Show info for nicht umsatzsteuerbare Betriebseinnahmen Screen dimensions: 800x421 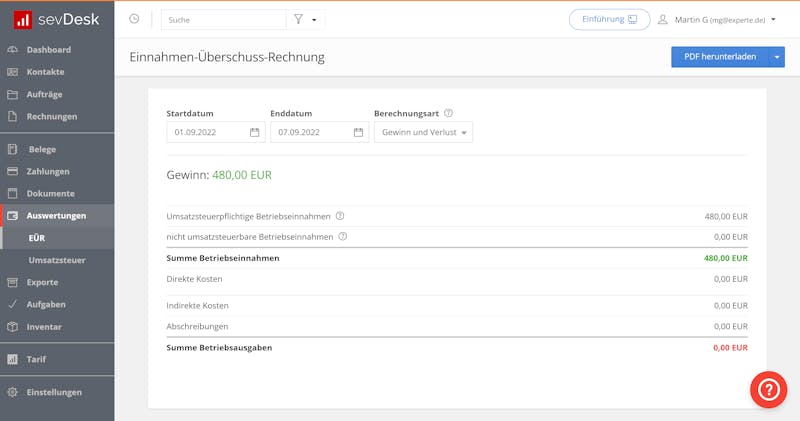(x=343, y=236)
